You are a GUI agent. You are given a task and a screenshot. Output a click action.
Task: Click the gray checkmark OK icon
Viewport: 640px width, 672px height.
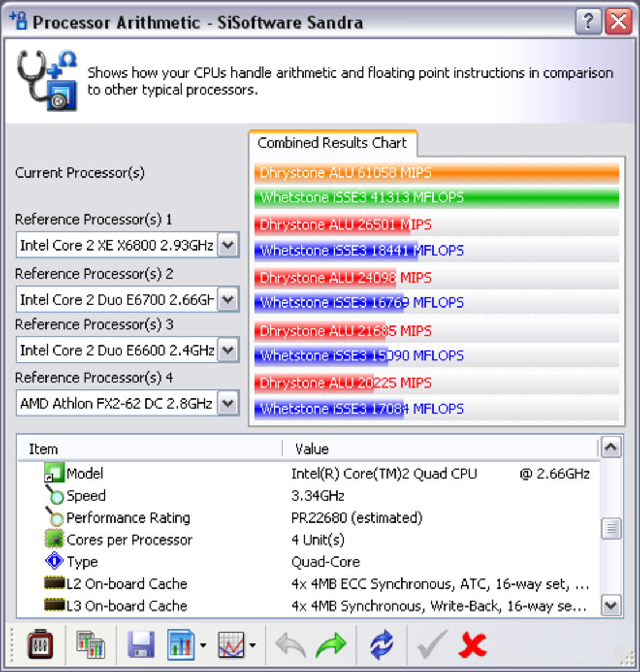(432, 644)
